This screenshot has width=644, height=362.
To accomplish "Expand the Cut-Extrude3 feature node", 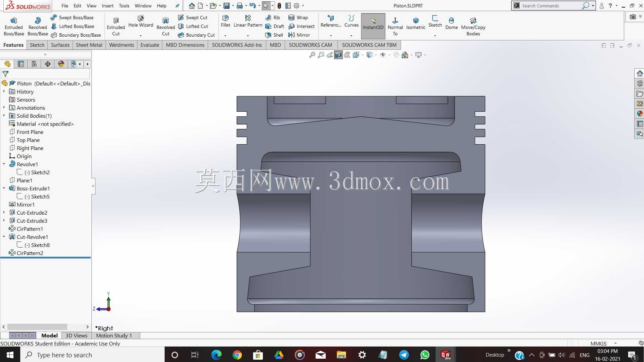I will pos(4,221).
